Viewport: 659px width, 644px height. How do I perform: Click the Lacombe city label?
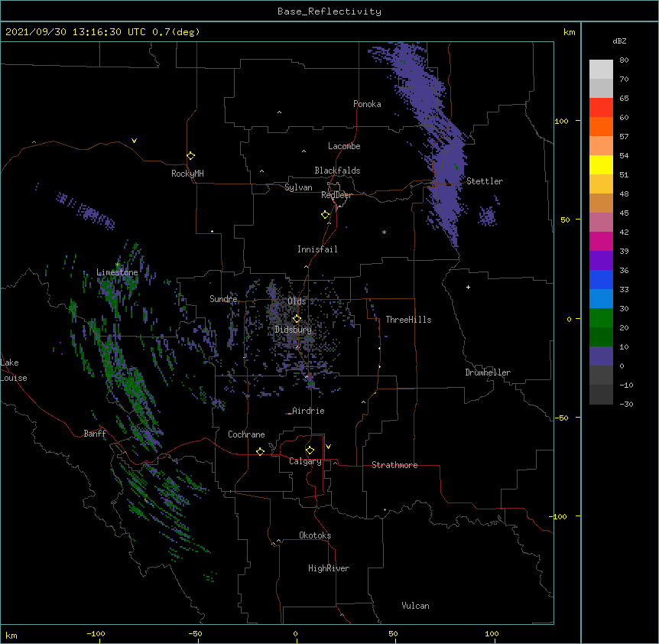coord(344,146)
